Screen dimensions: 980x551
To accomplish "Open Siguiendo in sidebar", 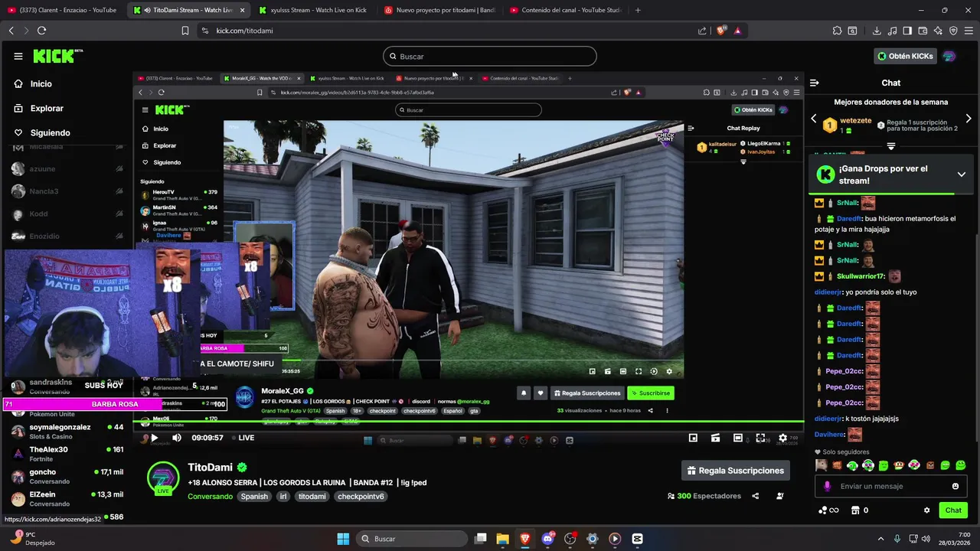I will pyautogui.click(x=50, y=133).
